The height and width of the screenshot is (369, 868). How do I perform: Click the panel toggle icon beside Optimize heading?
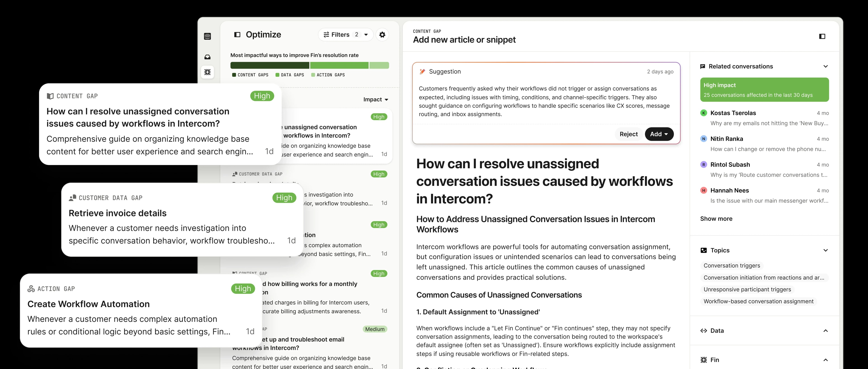[237, 34]
